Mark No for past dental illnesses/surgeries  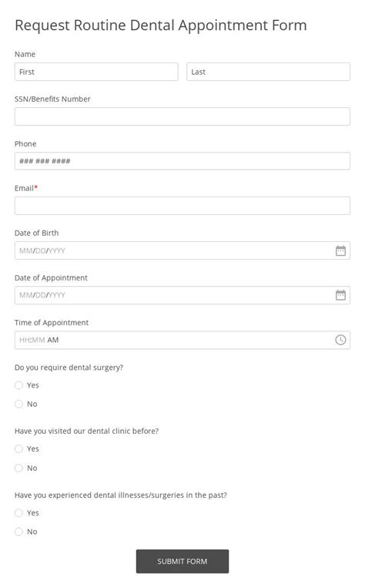click(18, 532)
